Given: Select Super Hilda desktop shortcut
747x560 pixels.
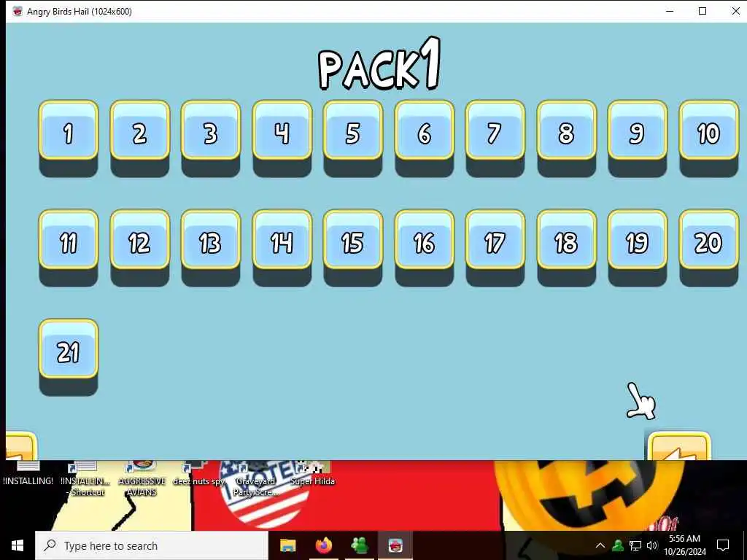Looking at the screenshot, I should click(x=312, y=474).
